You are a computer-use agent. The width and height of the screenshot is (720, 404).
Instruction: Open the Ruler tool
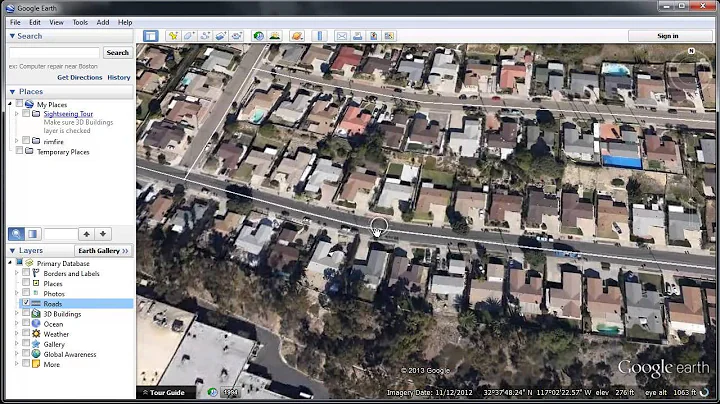coord(320,36)
